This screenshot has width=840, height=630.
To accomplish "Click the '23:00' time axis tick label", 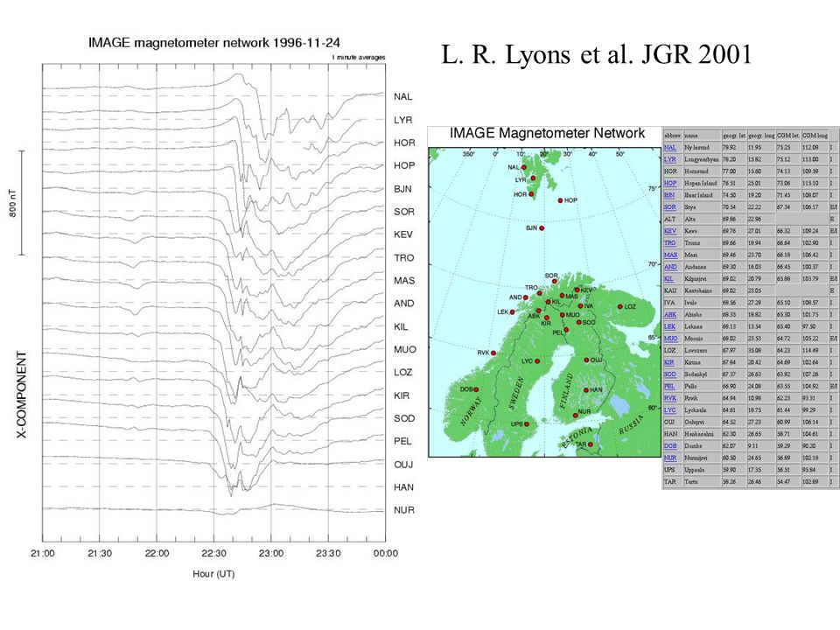I will click(x=271, y=553).
